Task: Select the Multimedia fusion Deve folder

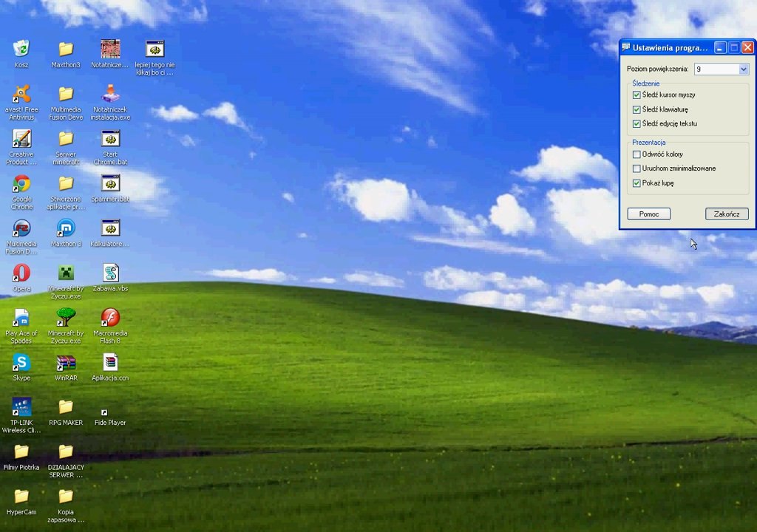Action: 66,94
